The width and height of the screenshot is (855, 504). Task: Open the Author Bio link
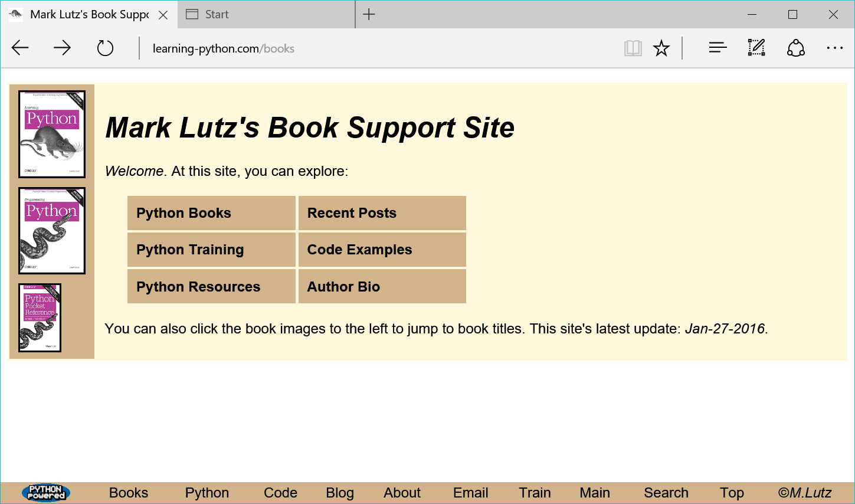click(382, 286)
